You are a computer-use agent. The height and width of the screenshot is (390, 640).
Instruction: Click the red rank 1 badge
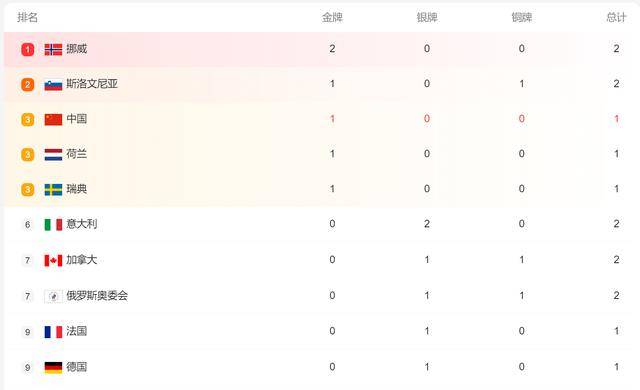pyautogui.click(x=28, y=50)
